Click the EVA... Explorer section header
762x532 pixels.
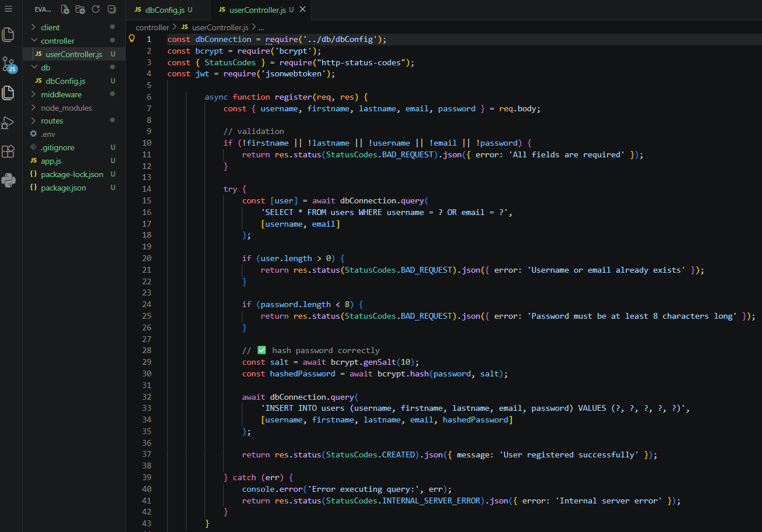tap(43, 9)
